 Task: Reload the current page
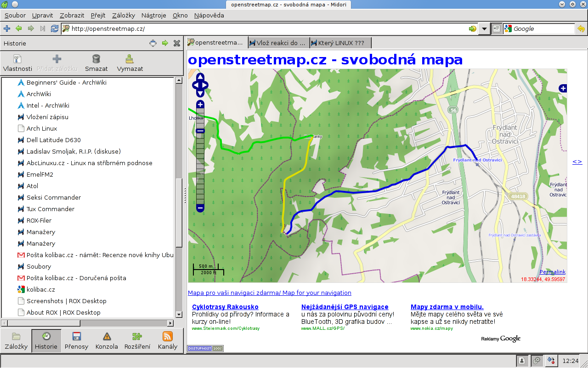click(55, 29)
